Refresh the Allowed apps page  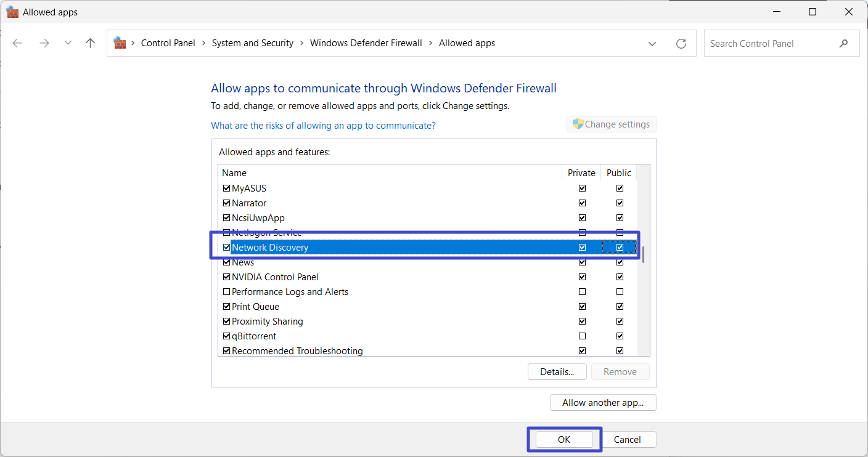tap(681, 44)
